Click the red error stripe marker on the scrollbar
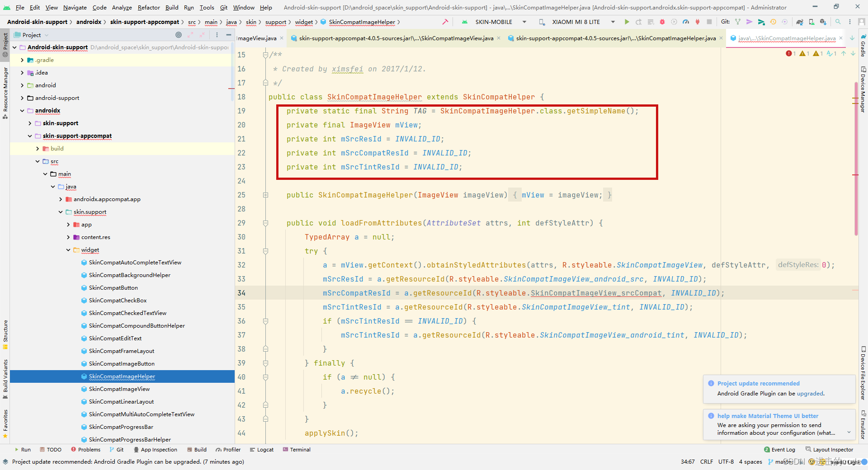 click(x=855, y=175)
